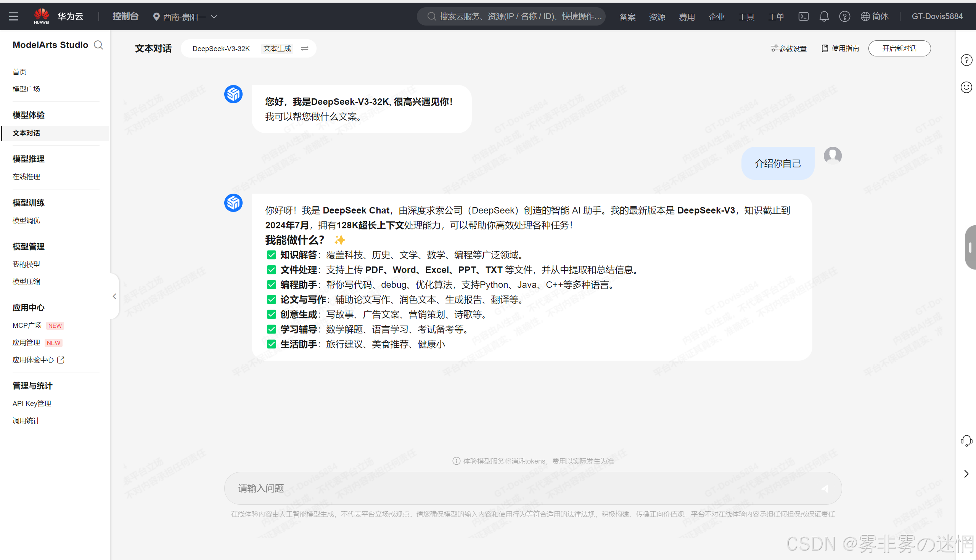Expand right panel with the arrow icon
The width and height of the screenshot is (976, 560).
tap(966, 474)
